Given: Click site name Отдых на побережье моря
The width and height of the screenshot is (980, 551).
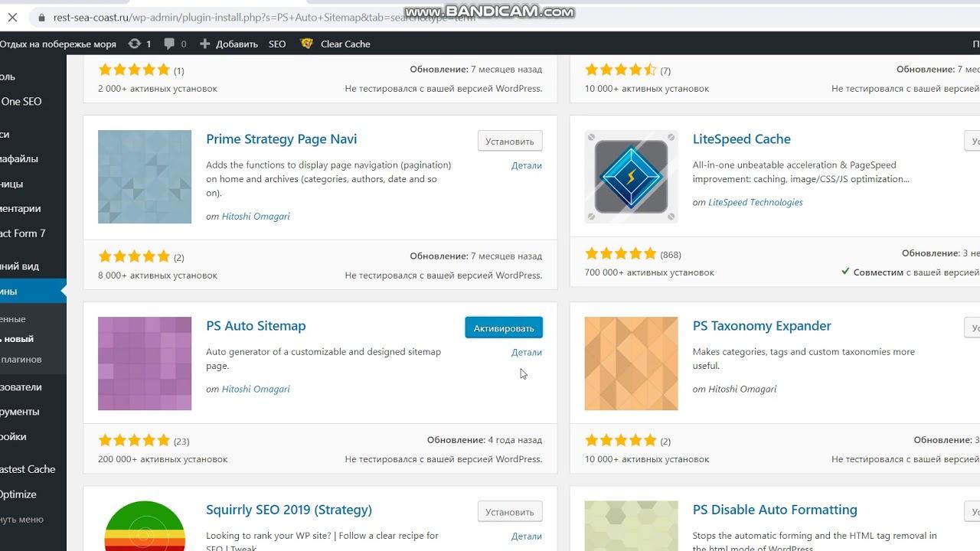Looking at the screenshot, I should 58,44.
